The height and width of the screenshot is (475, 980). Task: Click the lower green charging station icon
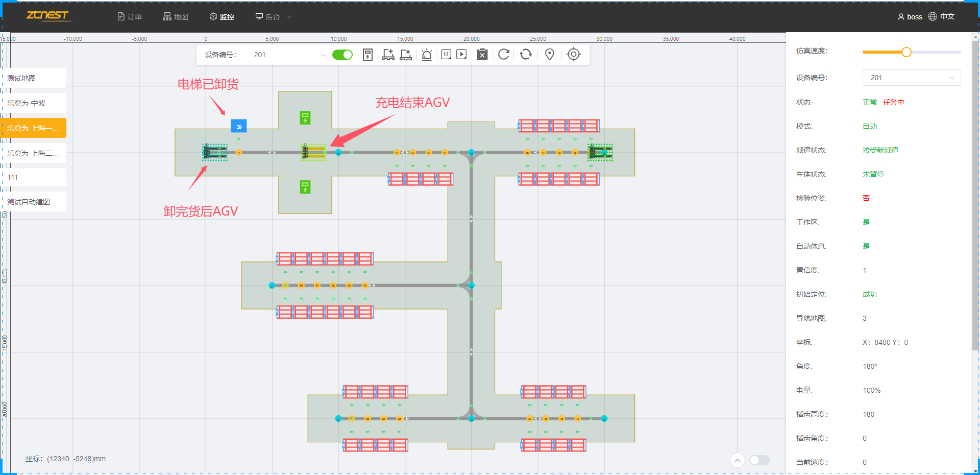point(305,187)
